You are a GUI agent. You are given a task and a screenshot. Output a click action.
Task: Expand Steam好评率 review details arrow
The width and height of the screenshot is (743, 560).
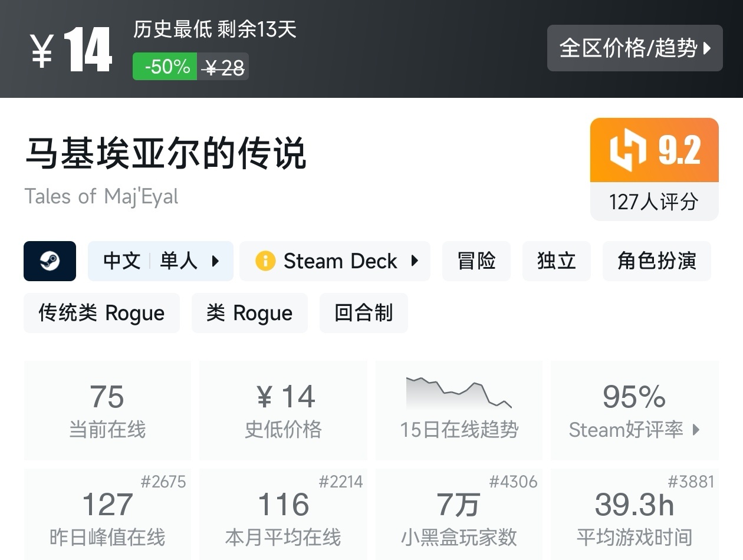696,430
